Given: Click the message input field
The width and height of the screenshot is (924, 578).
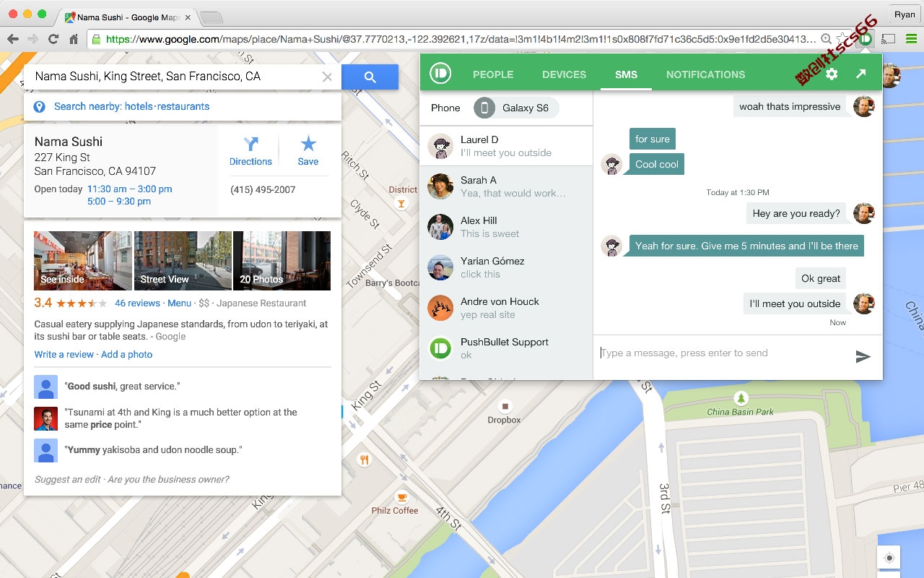Looking at the screenshot, I should pos(722,353).
